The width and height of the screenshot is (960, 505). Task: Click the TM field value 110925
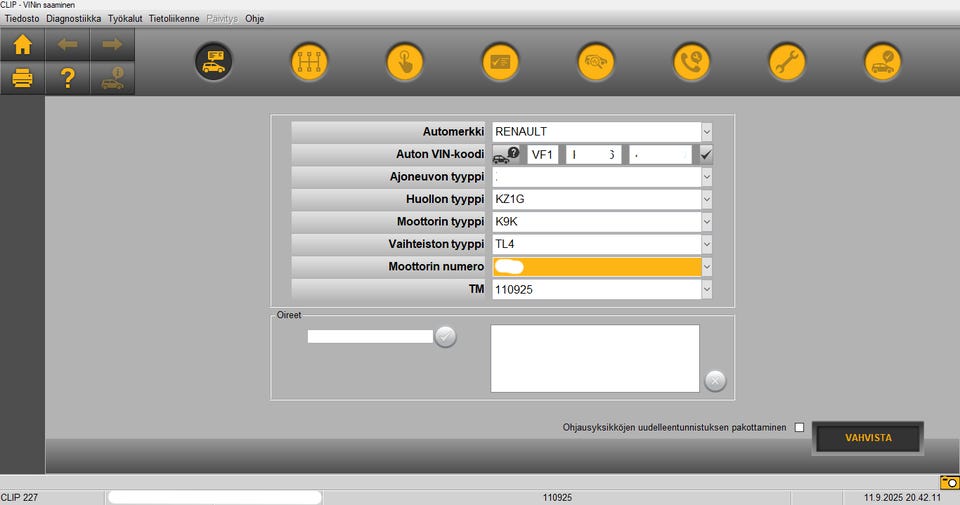[x=597, y=290]
